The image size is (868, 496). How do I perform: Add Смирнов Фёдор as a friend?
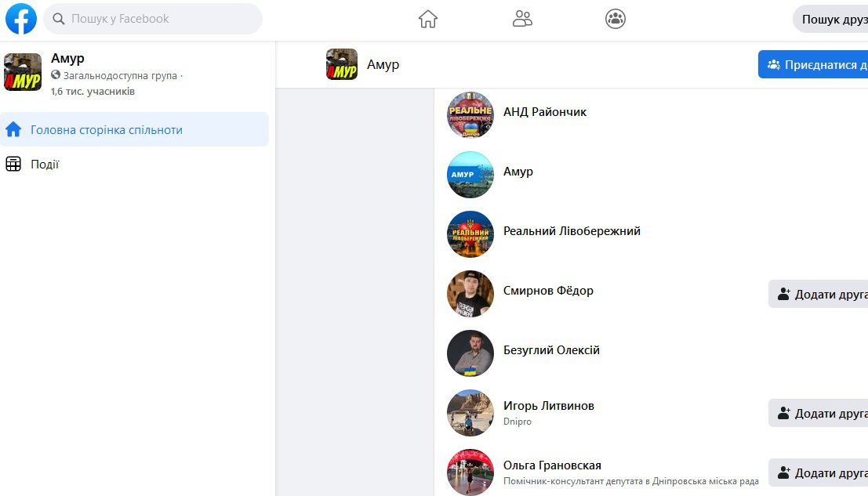tap(818, 294)
